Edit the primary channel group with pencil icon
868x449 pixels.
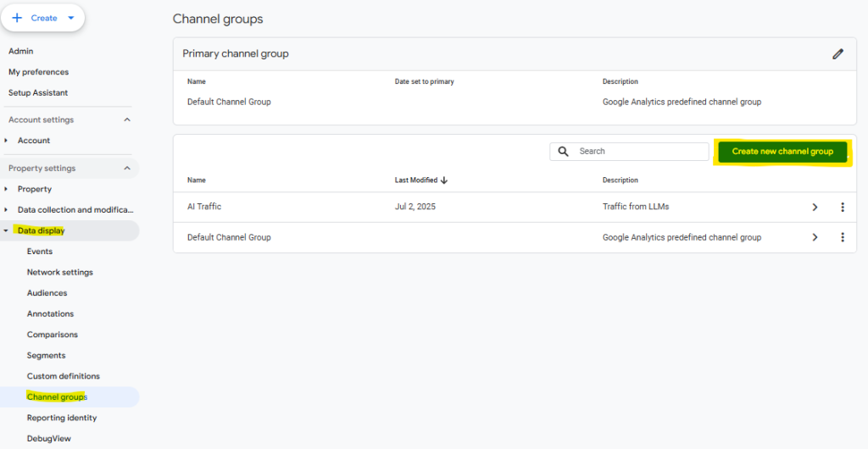[838, 53]
